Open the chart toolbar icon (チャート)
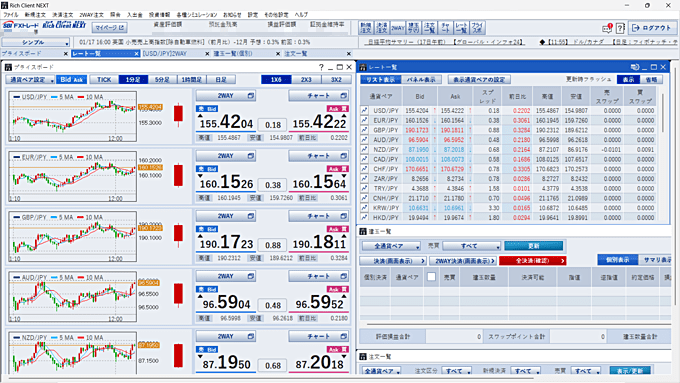The image size is (680, 383). [x=445, y=28]
